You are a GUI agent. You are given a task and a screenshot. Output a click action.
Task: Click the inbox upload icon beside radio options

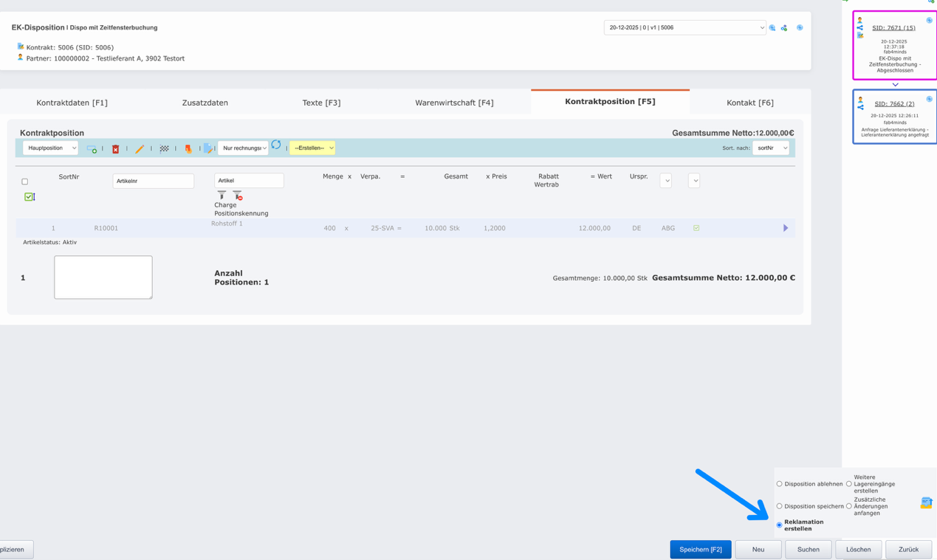[x=926, y=503]
